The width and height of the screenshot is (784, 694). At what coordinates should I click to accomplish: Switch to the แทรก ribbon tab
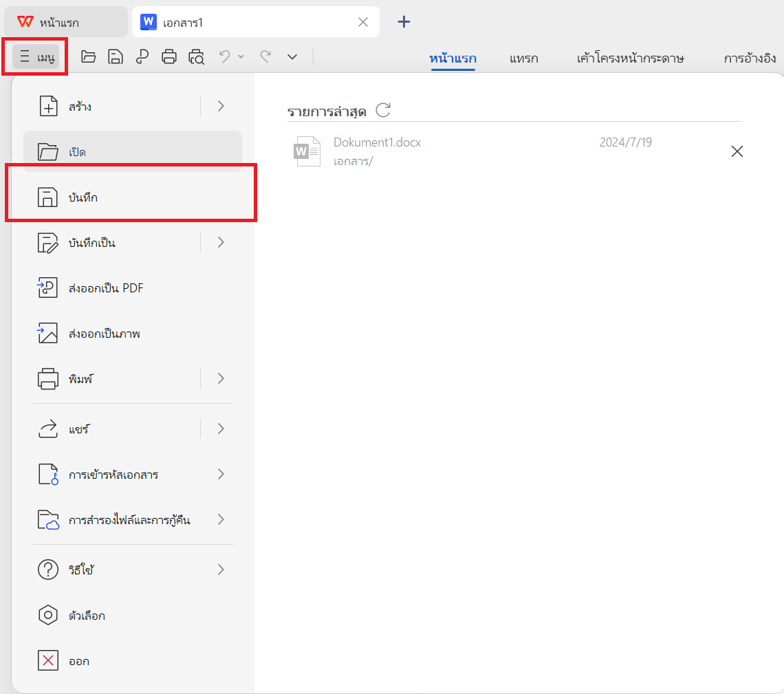coord(523,58)
